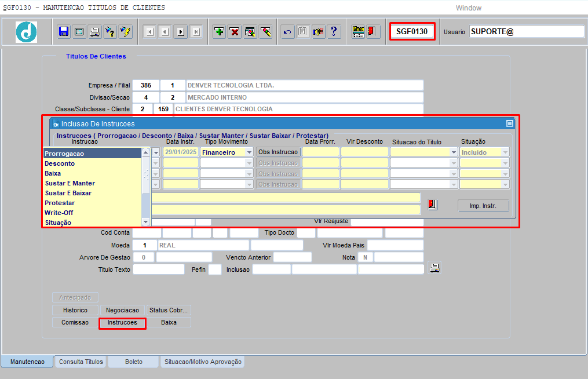Image resolution: width=588 pixels, height=379 pixels.
Task: Click the print icon beside Inclusao fields
Action: click(x=434, y=268)
